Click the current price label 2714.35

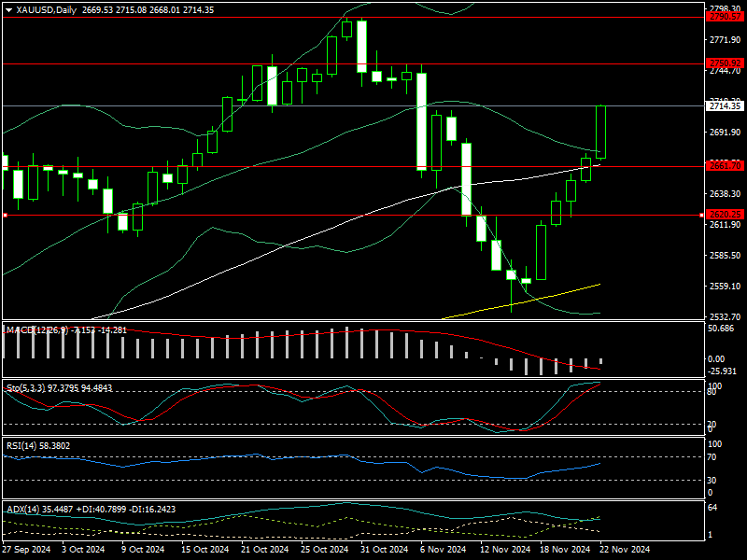point(723,106)
